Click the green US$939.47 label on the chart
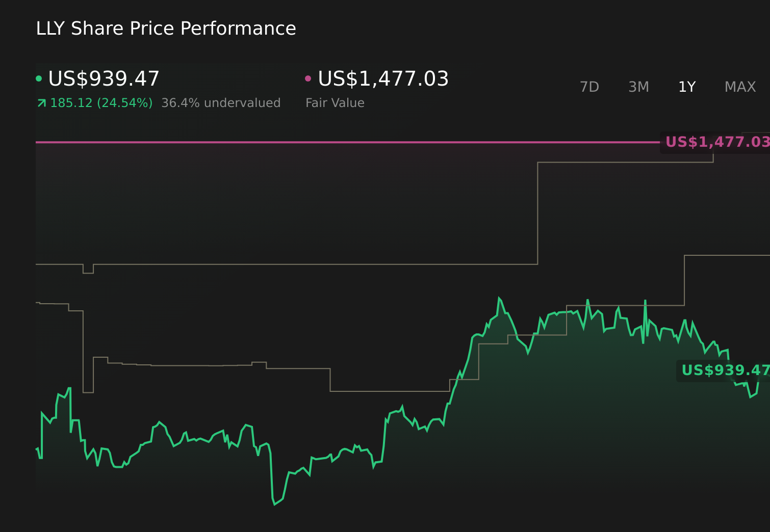 click(x=725, y=370)
